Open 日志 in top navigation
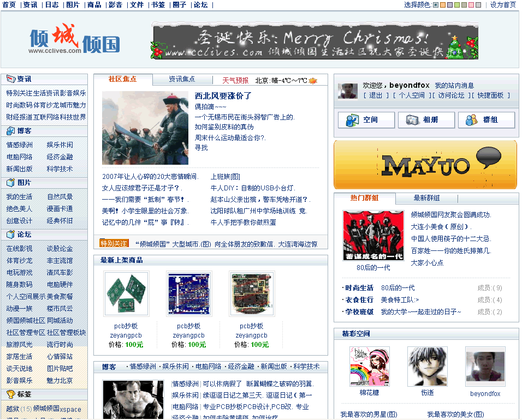Screen dimensions: 522x420 [52, 5]
